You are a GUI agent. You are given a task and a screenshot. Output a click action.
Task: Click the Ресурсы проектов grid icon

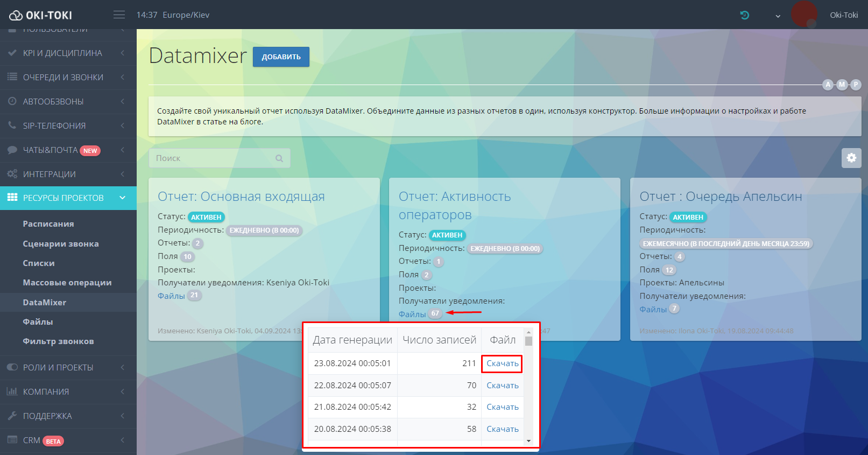(12, 198)
